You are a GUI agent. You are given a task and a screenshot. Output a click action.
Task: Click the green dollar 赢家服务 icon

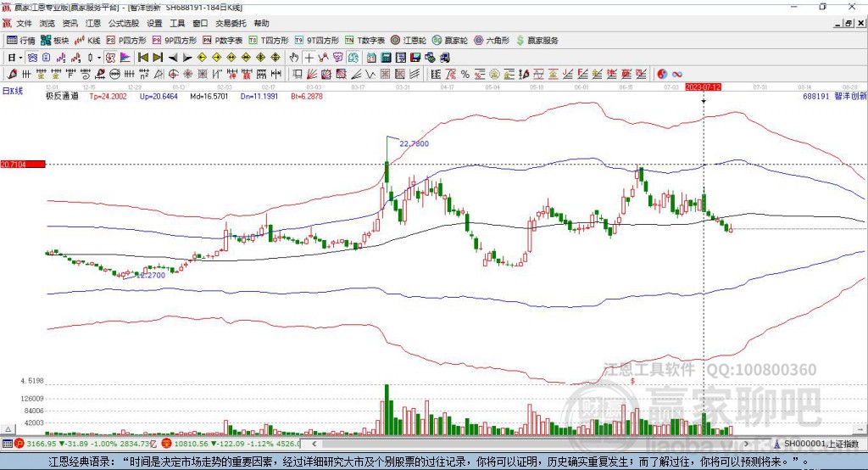(537, 40)
